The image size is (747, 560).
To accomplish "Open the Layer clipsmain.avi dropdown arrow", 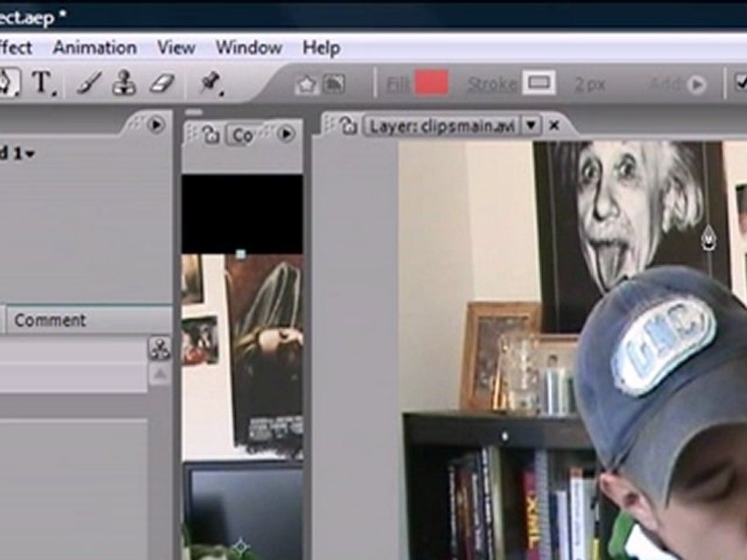I will coord(531,126).
